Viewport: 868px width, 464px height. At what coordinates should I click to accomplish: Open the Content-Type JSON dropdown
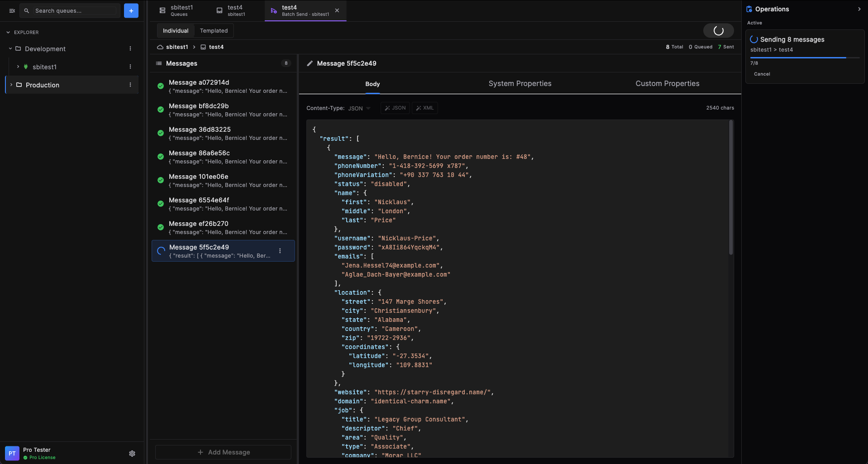point(359,108)
